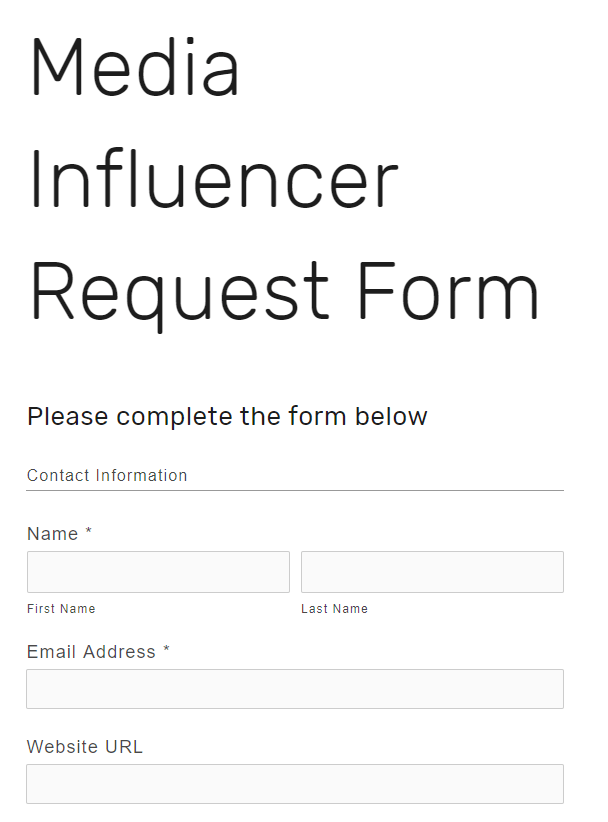Click the word "complete" in the subheading
The image size is (608, 822).
click(176, 416)
